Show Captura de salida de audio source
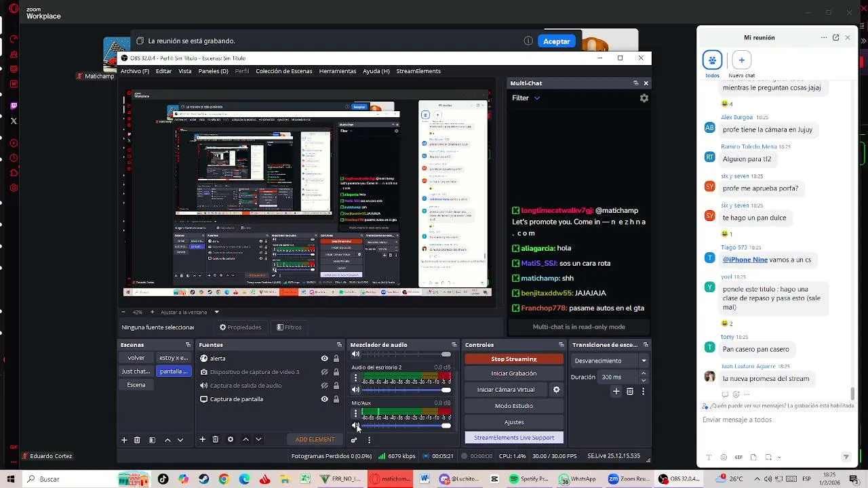This screenshot has width=868, height=488. (x=324, y=386)
